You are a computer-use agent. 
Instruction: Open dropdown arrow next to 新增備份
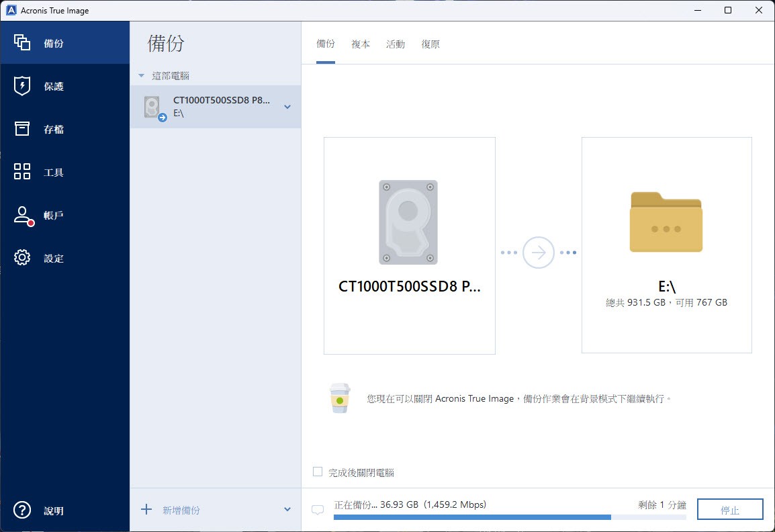(x=287, y=510)
